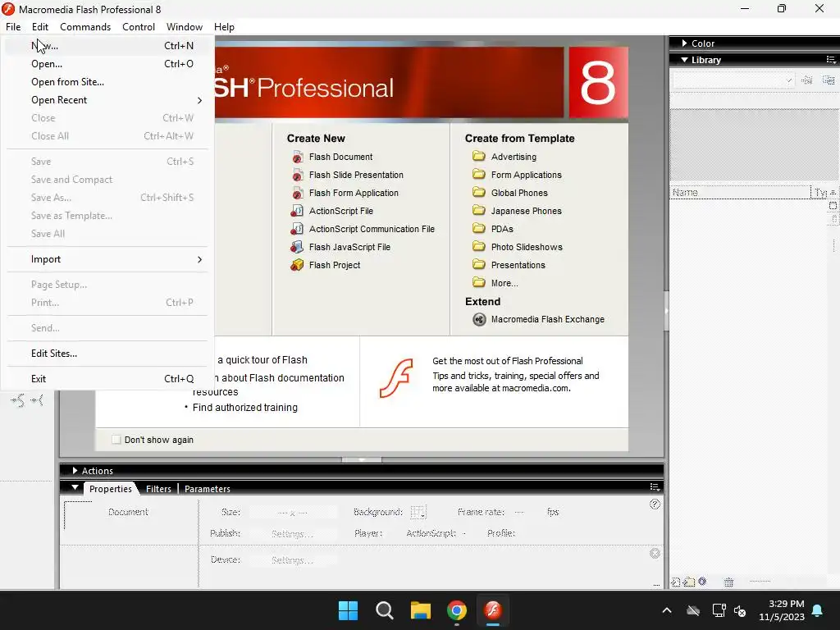Click the Photo Slideshows folder icon

479,246
